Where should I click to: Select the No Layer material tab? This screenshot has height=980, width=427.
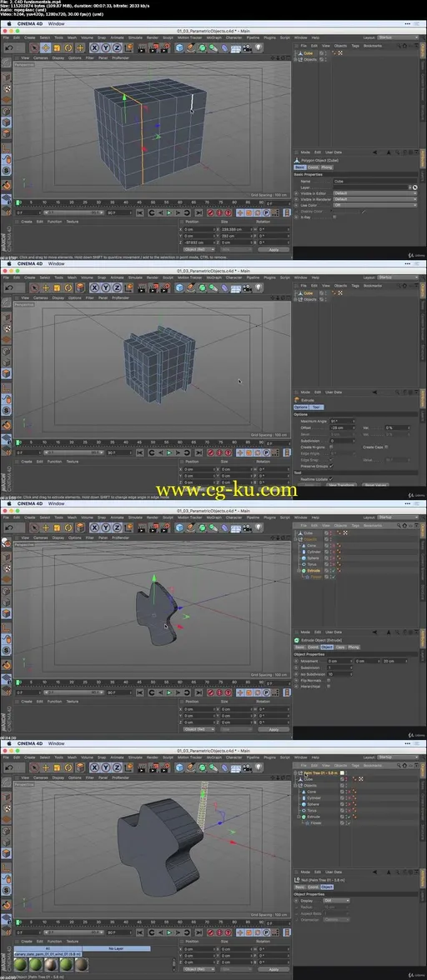(x=116, y=948)
